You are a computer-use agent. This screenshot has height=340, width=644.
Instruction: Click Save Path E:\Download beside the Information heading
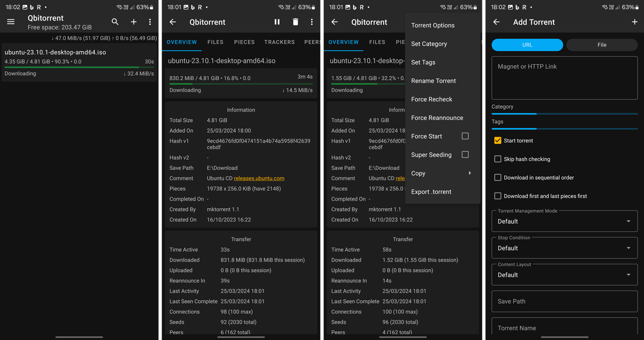(x=222, y=168)
